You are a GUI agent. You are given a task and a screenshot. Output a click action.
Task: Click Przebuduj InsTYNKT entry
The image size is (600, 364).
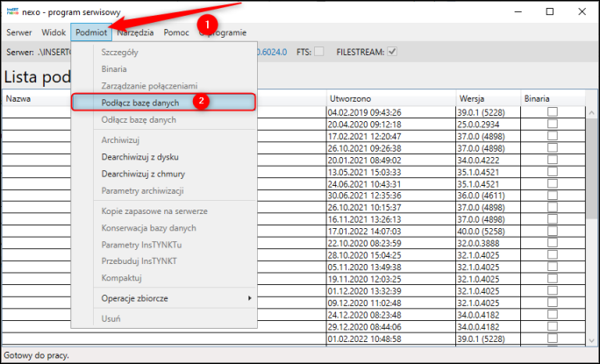tap(163, 261)
